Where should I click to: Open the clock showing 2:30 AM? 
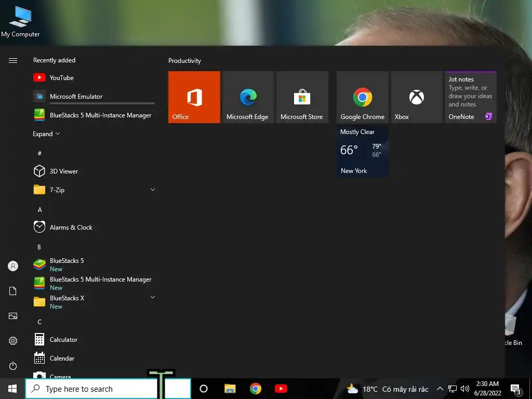[487, 389]
